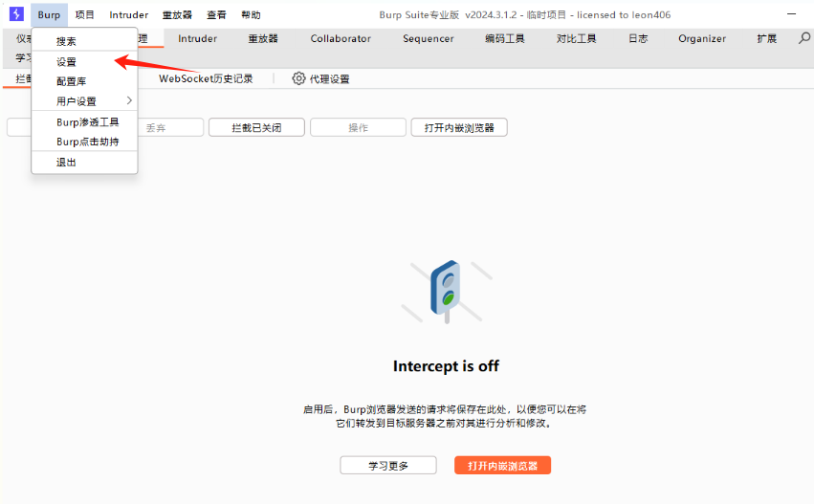Open 代理设置 link

point(330,78)
